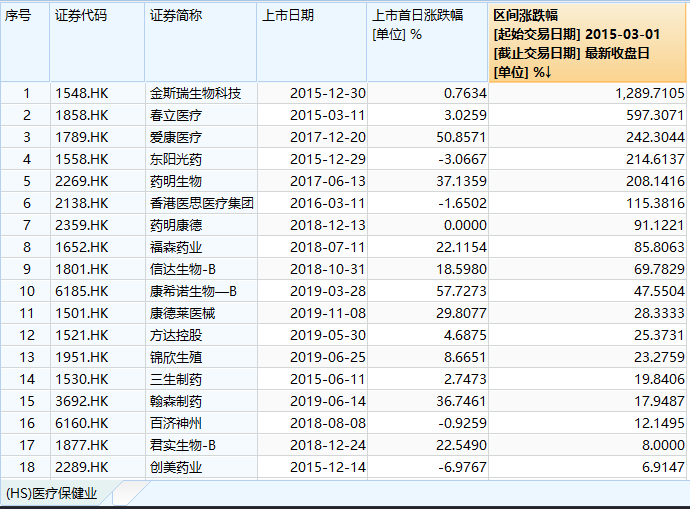Select stock code 1858.HK
The width and height of the screenshot is (690, 509).
click(82, 115)
